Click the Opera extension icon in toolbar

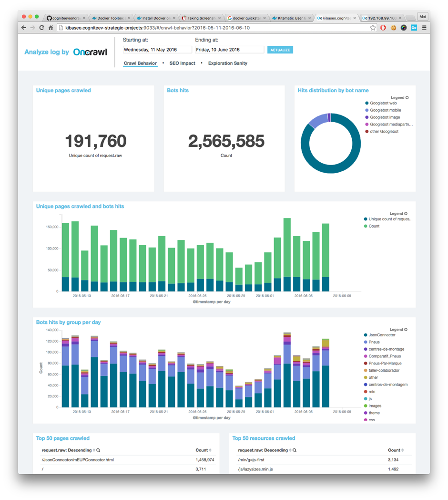coord(383,28)
